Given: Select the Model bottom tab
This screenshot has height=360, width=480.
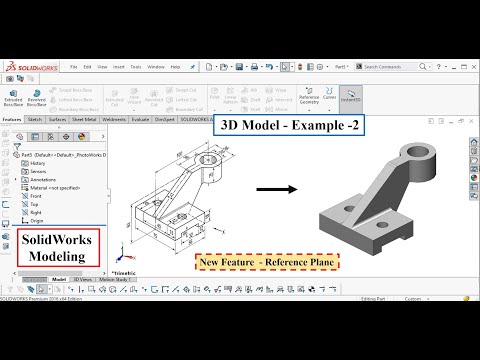Looking at the screenshot, I should [x=59, y=279].
